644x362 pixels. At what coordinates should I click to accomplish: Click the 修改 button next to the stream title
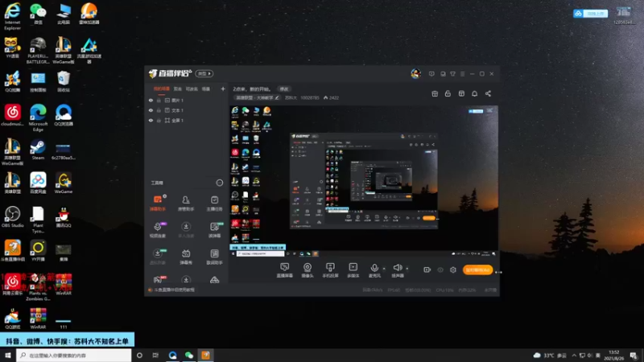(x=284, y=88)
